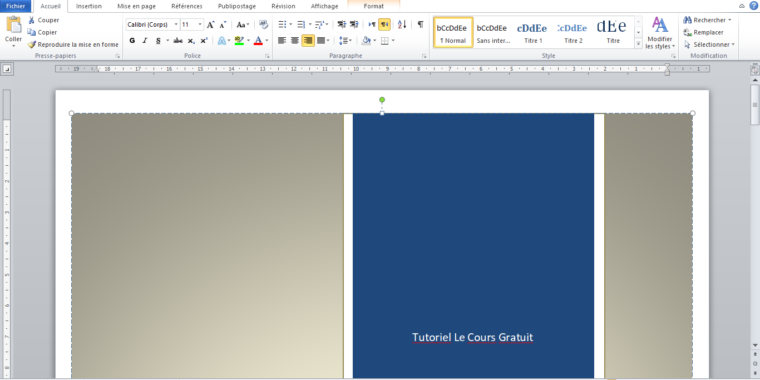This screenshot has height=380, width=760.
Task: Open Word help with the question mark icon
Action: [753, 6]
